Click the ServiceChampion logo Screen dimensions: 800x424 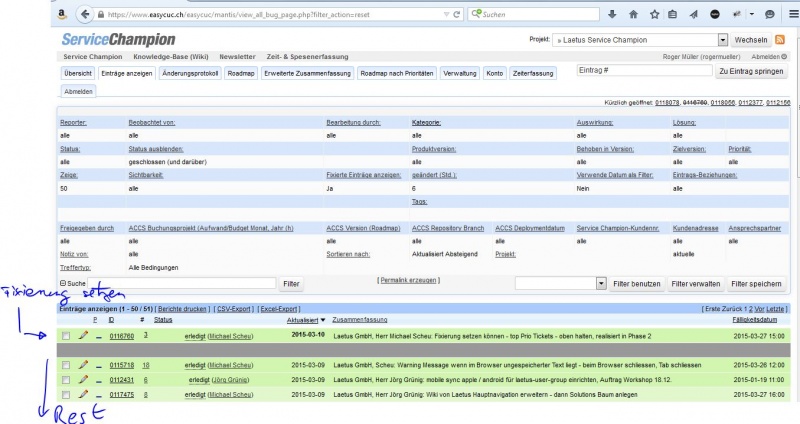(118, 39)
